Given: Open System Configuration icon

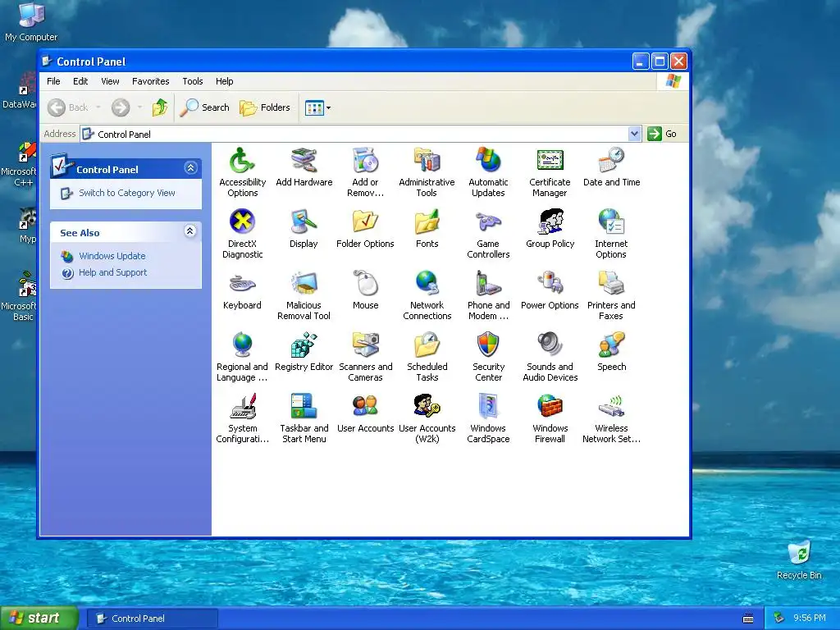Looking at the screenshot, I should pos(242,407).
